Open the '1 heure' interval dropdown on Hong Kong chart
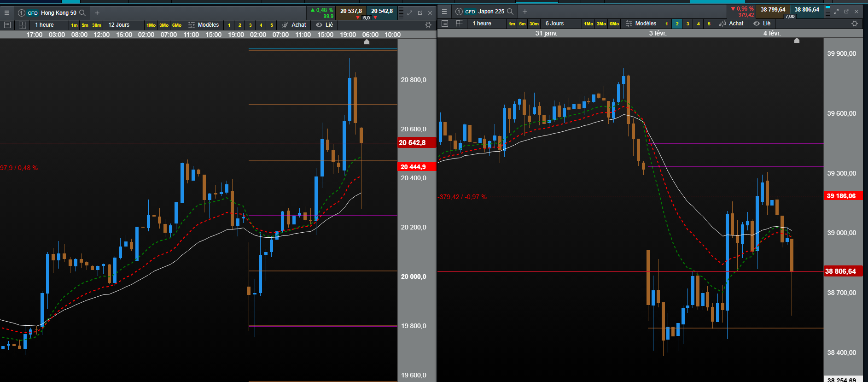The width and height of the screenshot is (868, 382). [x=45, y=25]
